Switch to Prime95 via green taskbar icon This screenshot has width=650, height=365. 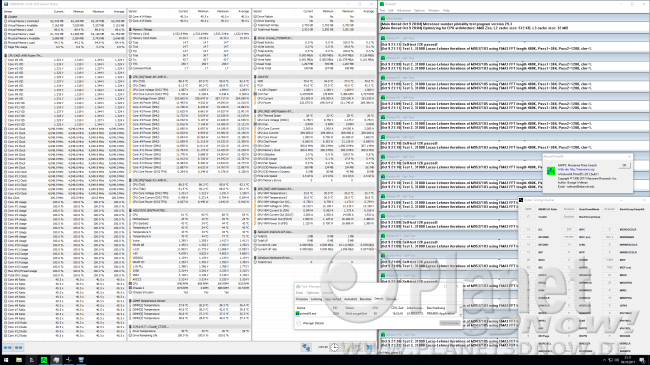click(44, 360)
